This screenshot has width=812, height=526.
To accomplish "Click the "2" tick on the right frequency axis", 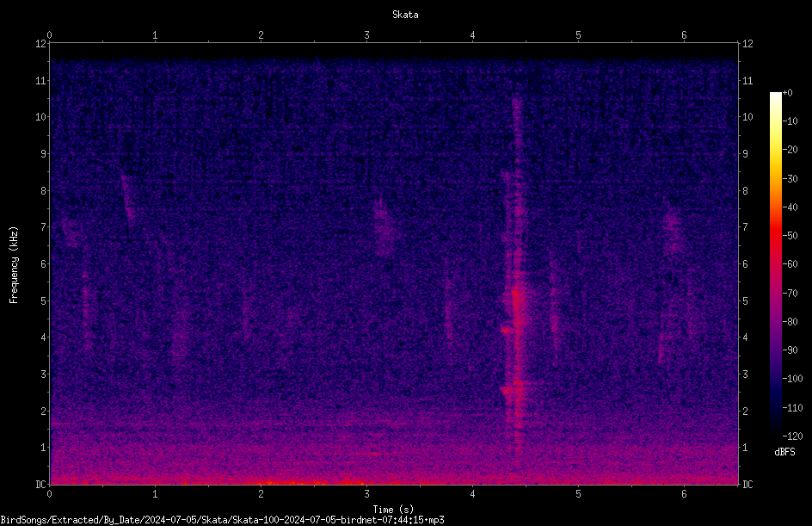I will click(745, 411).
